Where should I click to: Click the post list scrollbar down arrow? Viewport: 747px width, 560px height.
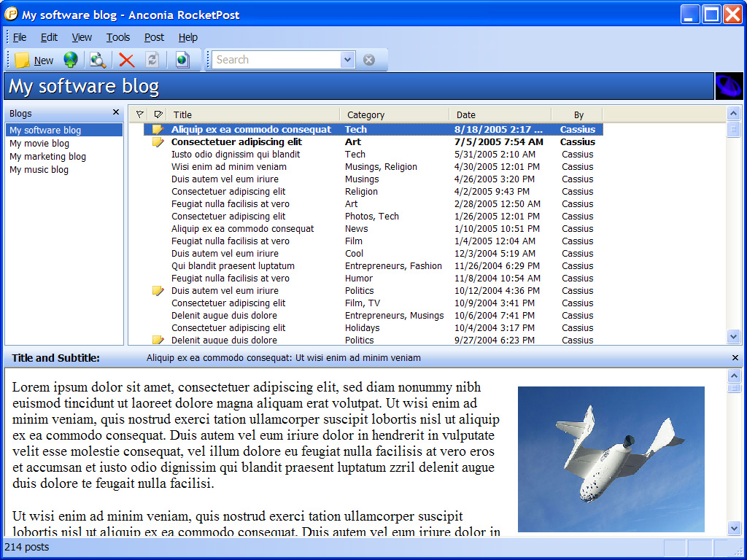coord(734,336)
